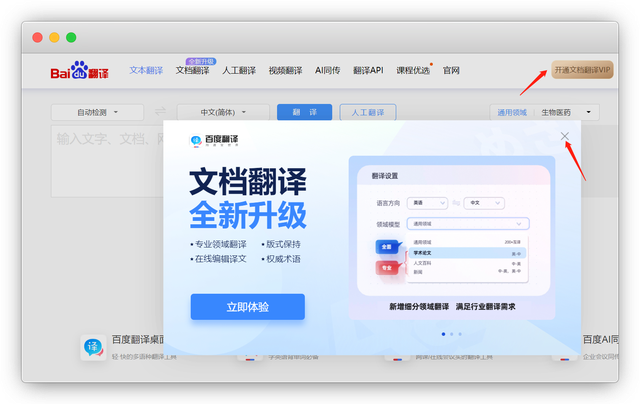Viewport: 640px width, 404px height.
Task: Visit 官网 link in the navigation bar
Action: [451, 70]
